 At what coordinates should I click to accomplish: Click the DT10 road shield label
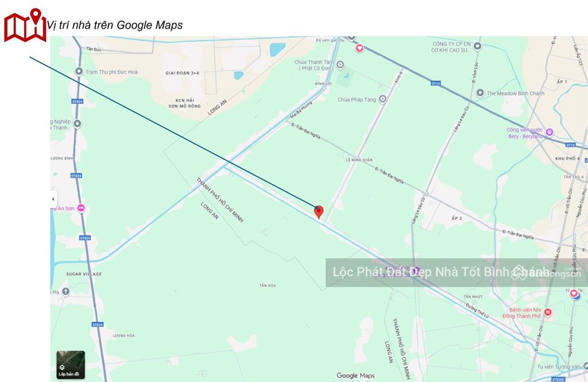click(435, 83)
